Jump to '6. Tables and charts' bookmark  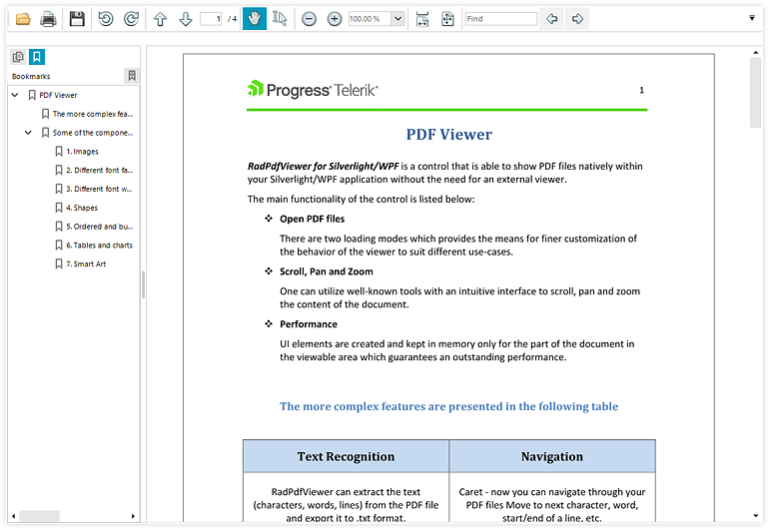100,246
